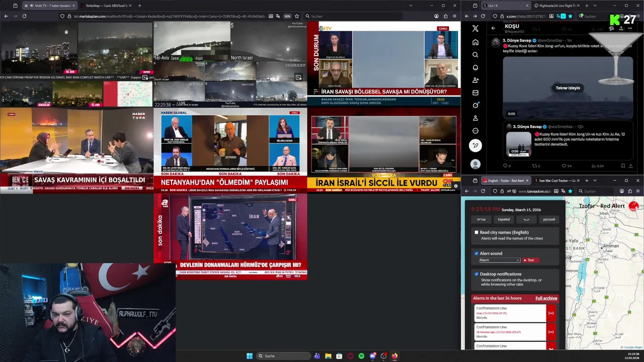
Task: Click the A Haber Hürmüz map broadcast tile
Action: tap(230, 236)
